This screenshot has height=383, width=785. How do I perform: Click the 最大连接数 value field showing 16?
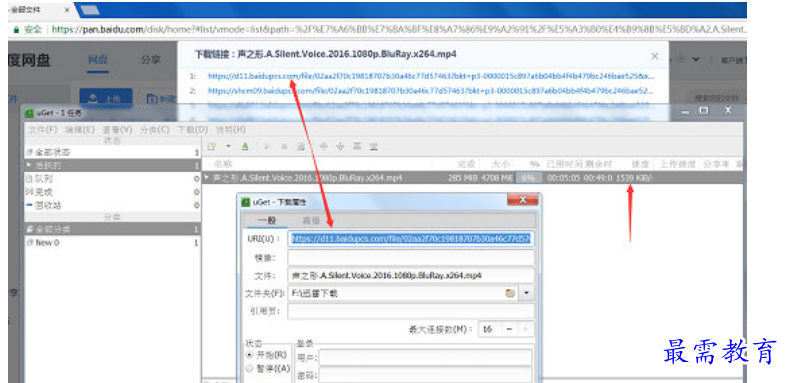tap(490, 329)
